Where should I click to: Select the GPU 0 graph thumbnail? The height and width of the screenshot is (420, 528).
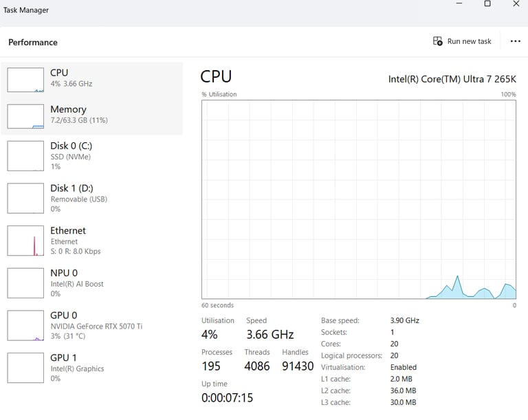25,325
